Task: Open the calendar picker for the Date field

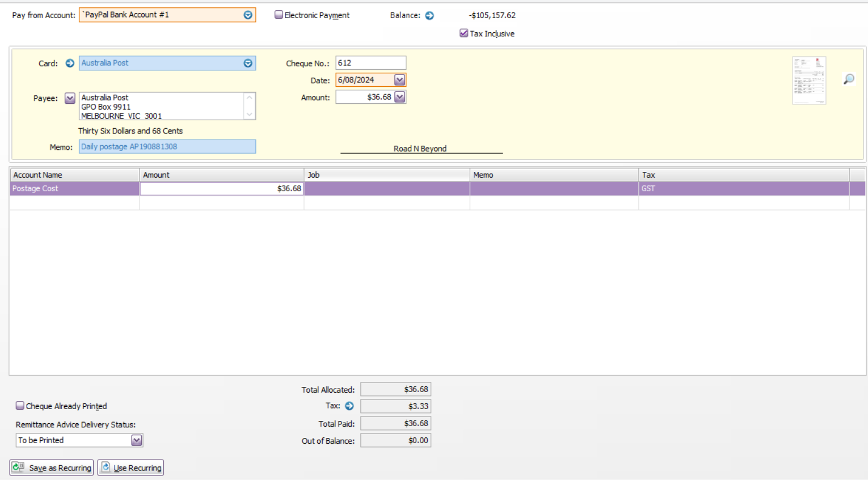Action: [x=401, y=79]
